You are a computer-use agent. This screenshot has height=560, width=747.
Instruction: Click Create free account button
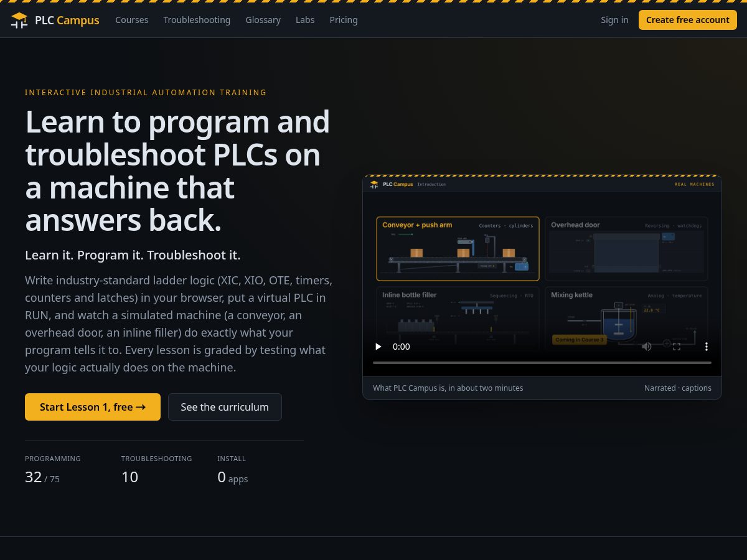click(688, 20)
